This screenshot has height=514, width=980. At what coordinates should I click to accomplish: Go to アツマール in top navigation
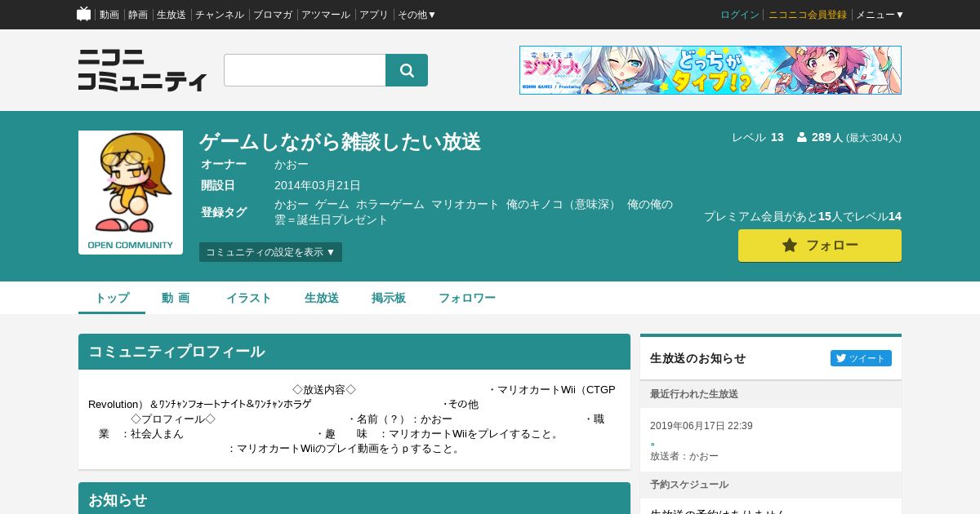pos(326,15)
